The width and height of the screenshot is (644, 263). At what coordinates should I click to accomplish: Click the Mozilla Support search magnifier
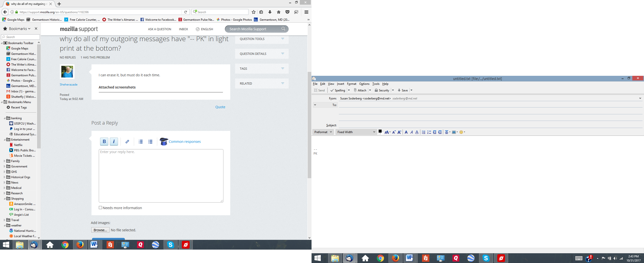283,29
